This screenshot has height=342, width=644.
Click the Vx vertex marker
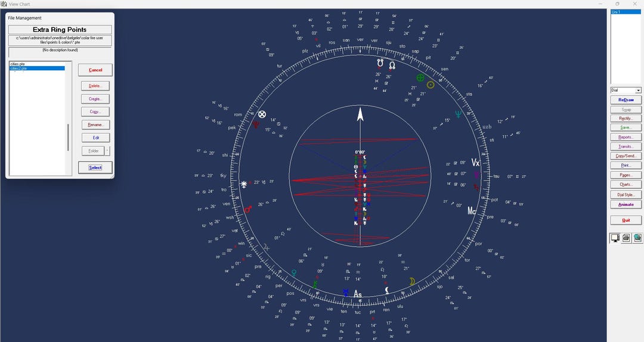click(475, 163)
